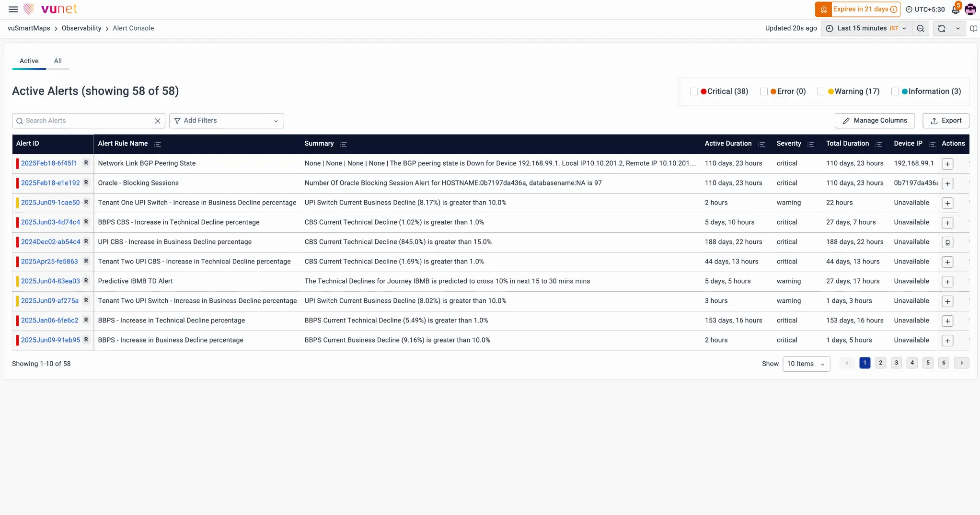Open the documentation book icon
This screenshot has height=515, width=980.
[973, 28]
